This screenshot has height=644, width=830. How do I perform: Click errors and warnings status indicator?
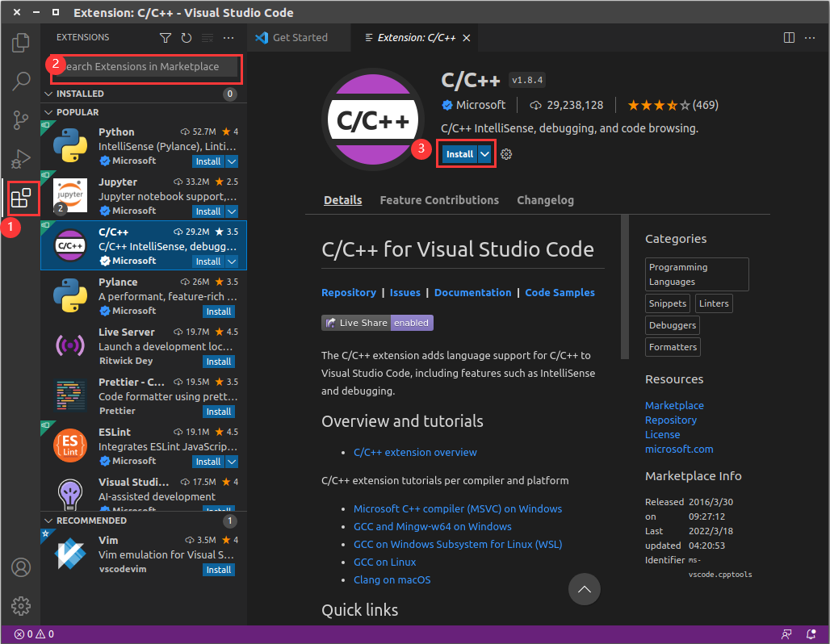tap(34, 634)
